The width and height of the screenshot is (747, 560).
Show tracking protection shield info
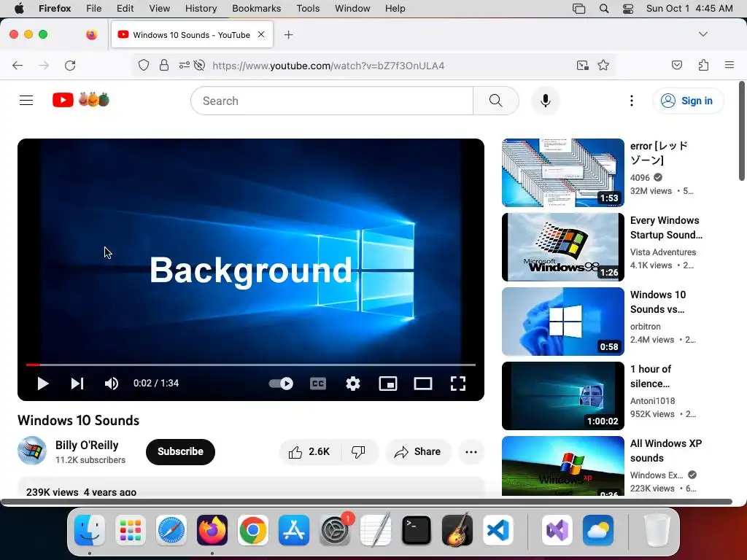(144, 65)
